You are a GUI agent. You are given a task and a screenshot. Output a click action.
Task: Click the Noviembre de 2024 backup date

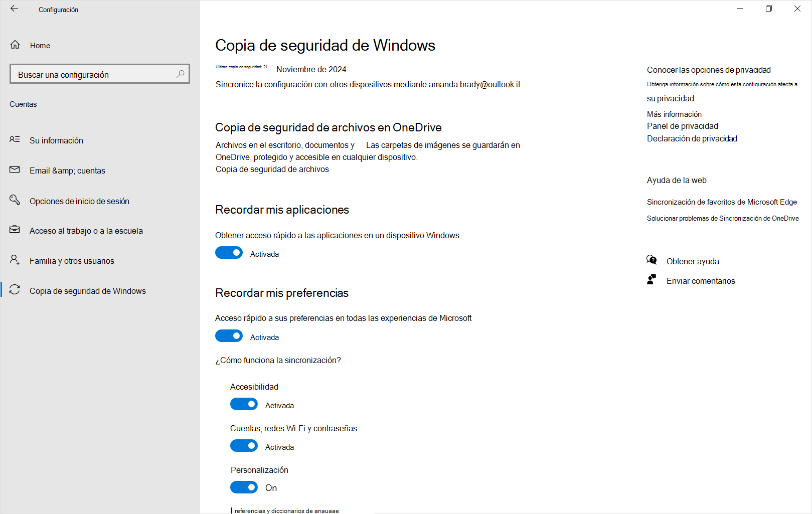[x=311, y=70]
